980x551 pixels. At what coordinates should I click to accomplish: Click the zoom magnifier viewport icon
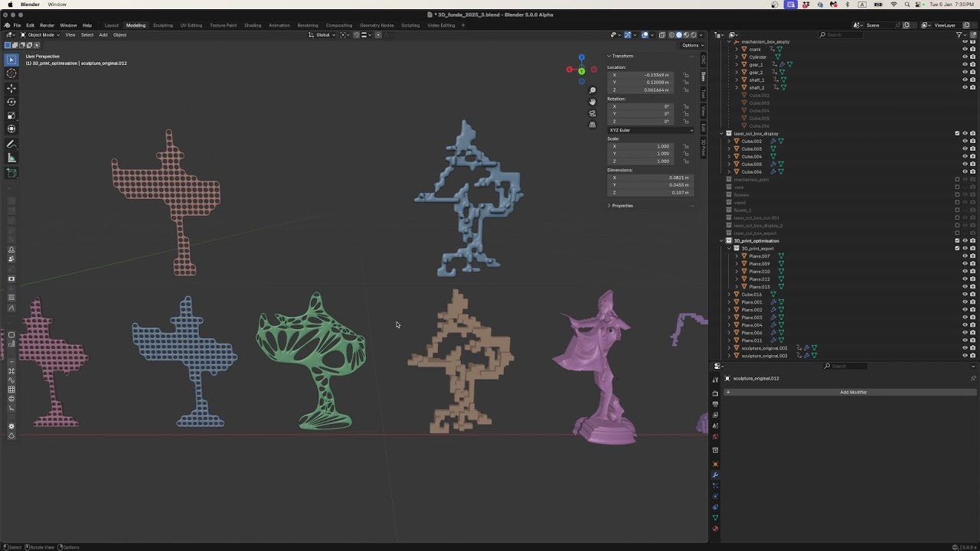[x=592, y=90]
